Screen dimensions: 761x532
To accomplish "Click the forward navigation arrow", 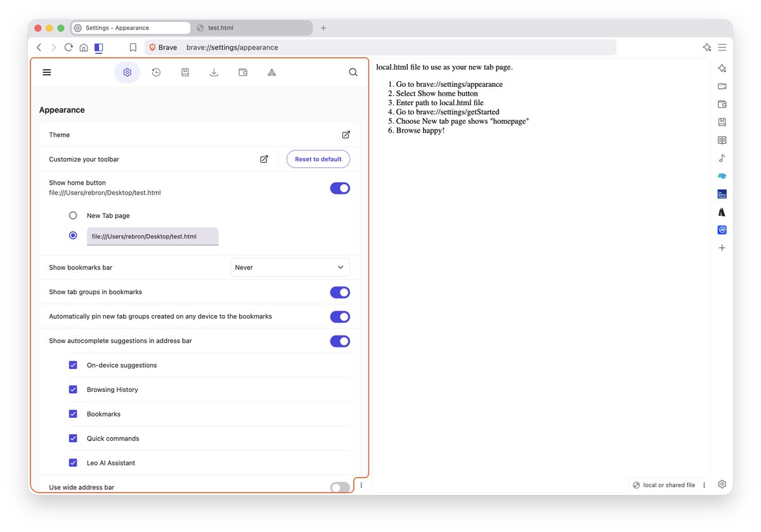I will click(54, 48).
